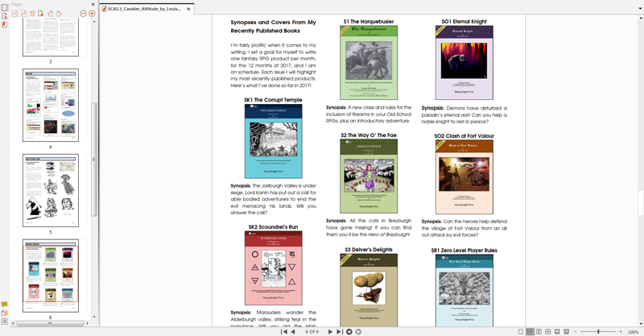Click the delete pages trash icon
The width and height of the screenshot is (644, 336).
point(32,14)
